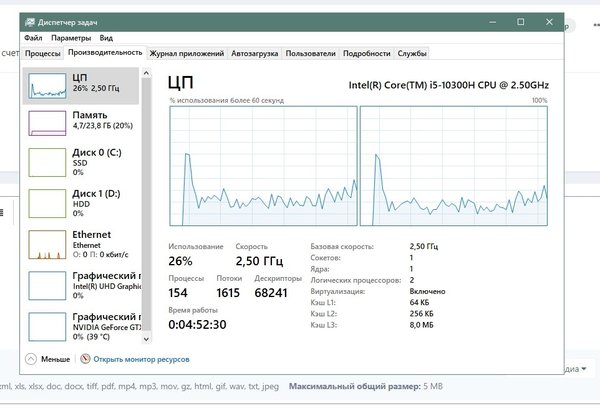This screenshot has width=600, height=411.
Task: Open the Параметры menu
Action: pos(71,37)
